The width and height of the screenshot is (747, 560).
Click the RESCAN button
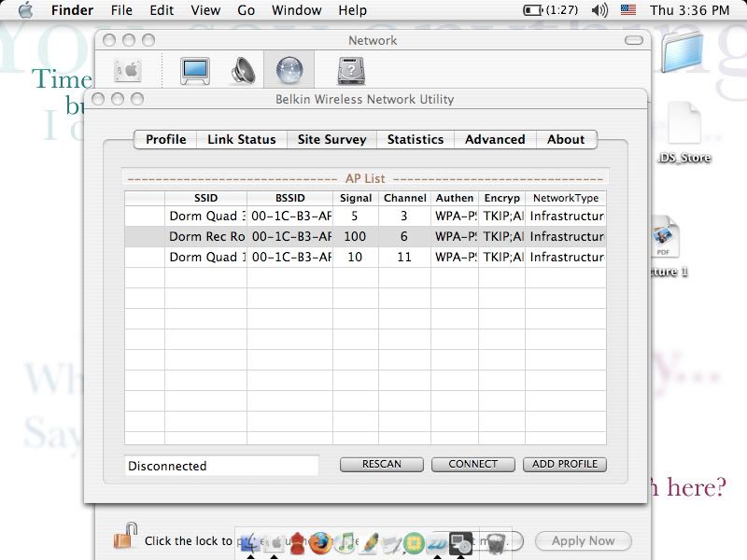point(382,464)
